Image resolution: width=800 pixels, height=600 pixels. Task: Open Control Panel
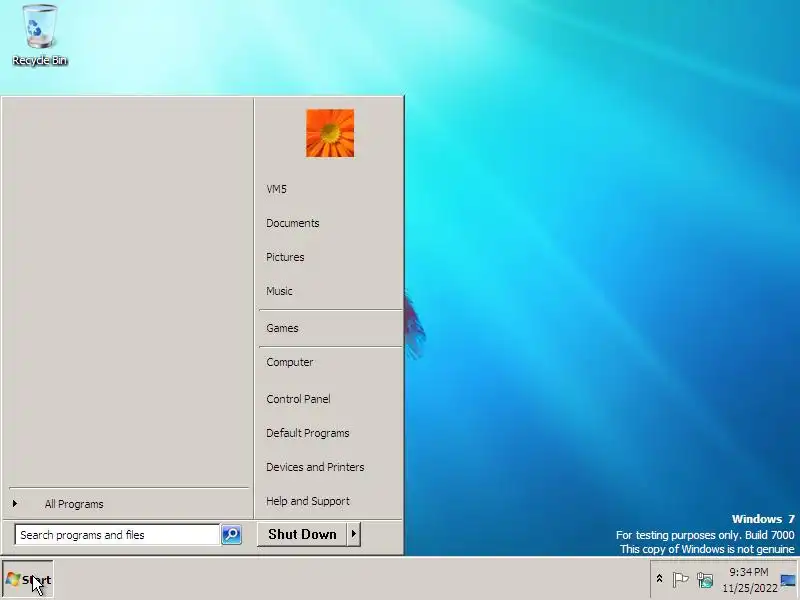click(x=330, y=399)
